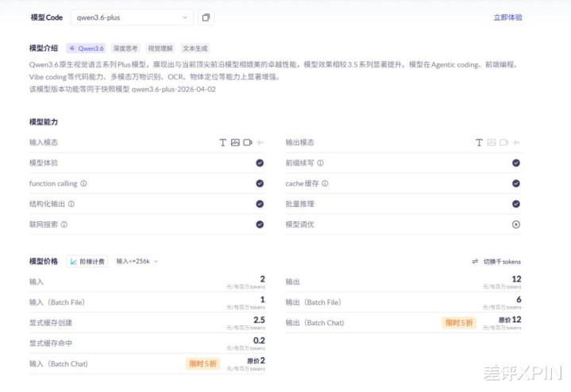The width and height of the screenshot is (571, 392).
Task: Click the 显式缓存命中 price 0.2
Action: 259,340
